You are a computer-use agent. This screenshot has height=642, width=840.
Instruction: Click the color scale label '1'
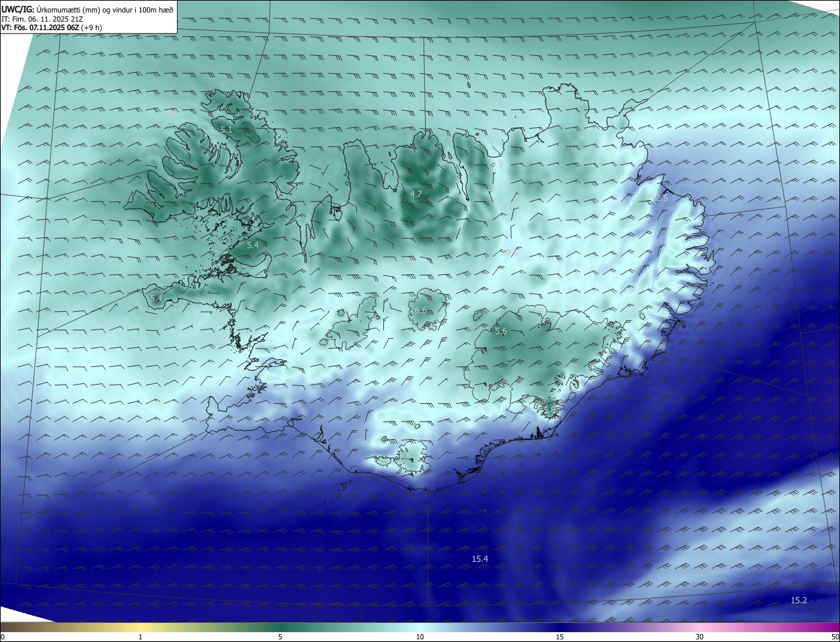141,637
